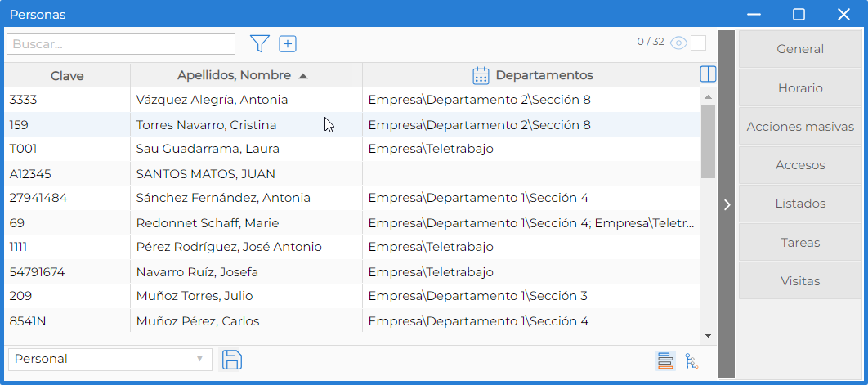Click Marie's truncated departments cell
The height and width of the screenshot is (385, 868).
(531, 222)
